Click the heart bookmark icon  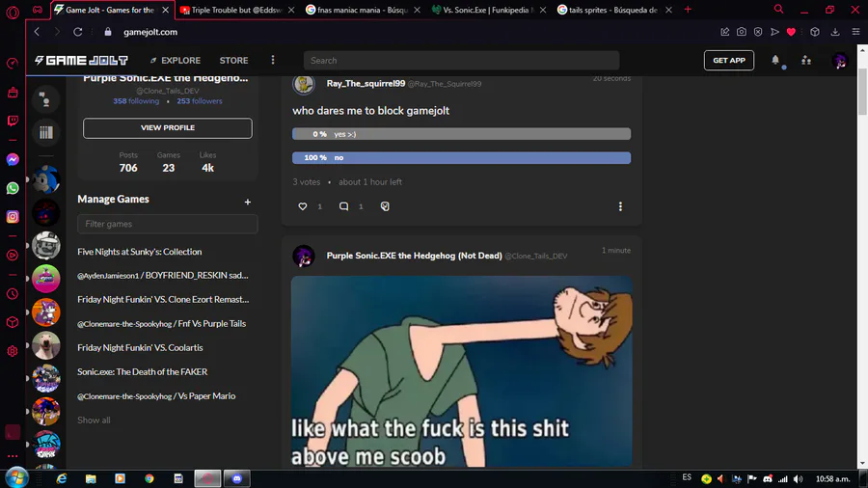tap(791, 32)
